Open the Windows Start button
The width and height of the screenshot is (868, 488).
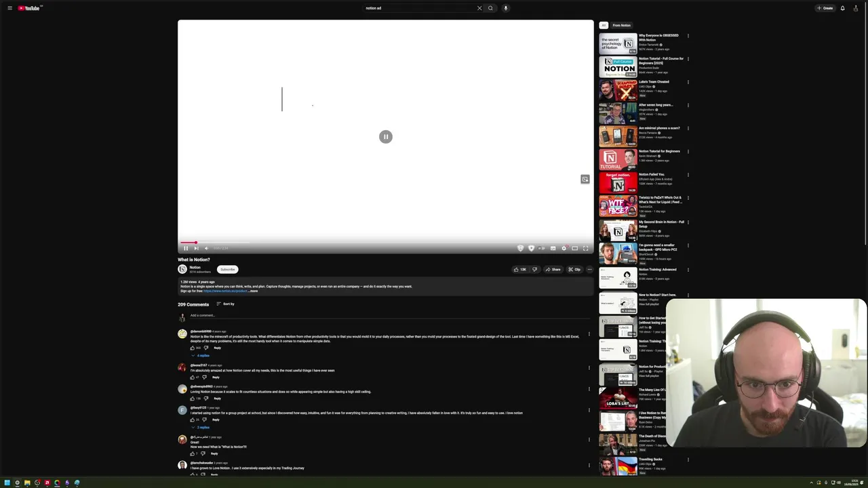7,483
